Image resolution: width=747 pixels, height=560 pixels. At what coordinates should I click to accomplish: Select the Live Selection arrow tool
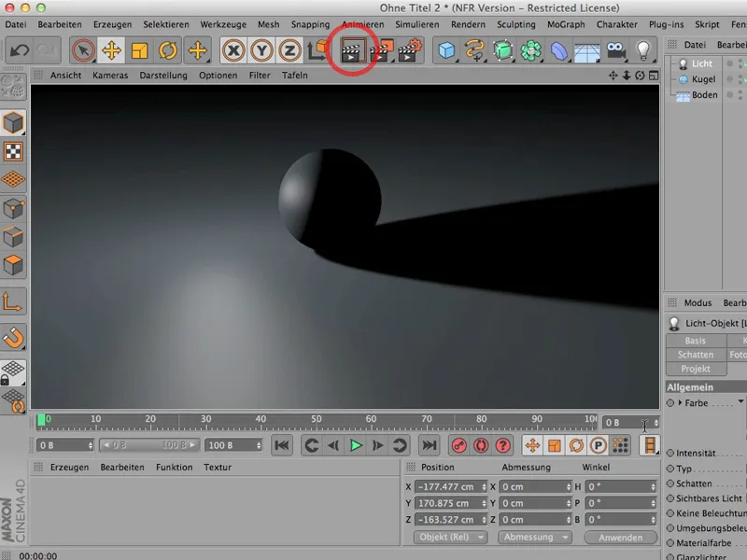coord(83,50)
